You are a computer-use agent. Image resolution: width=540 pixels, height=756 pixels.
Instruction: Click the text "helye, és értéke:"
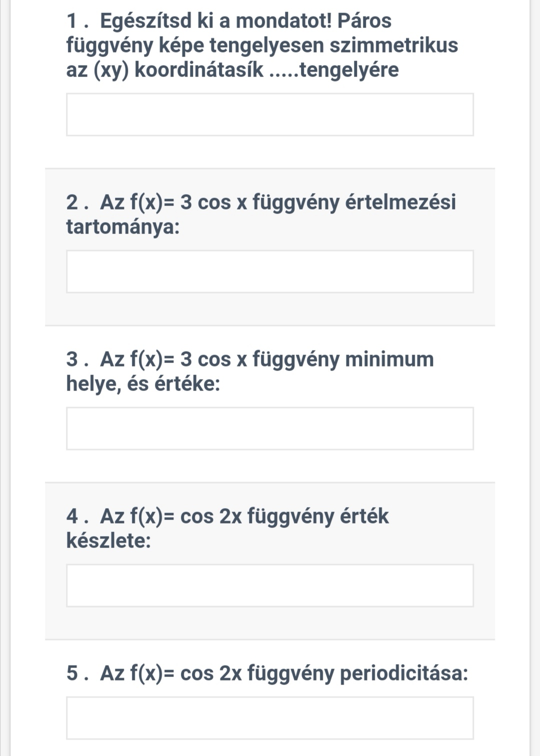coord(143,384)
